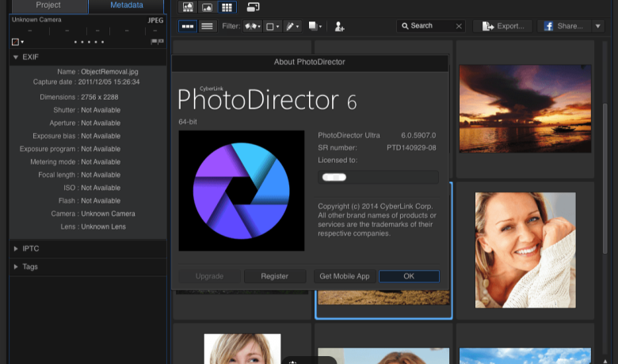Set first star rating dot
Screen dimensions: 618x364
(76, 42)
